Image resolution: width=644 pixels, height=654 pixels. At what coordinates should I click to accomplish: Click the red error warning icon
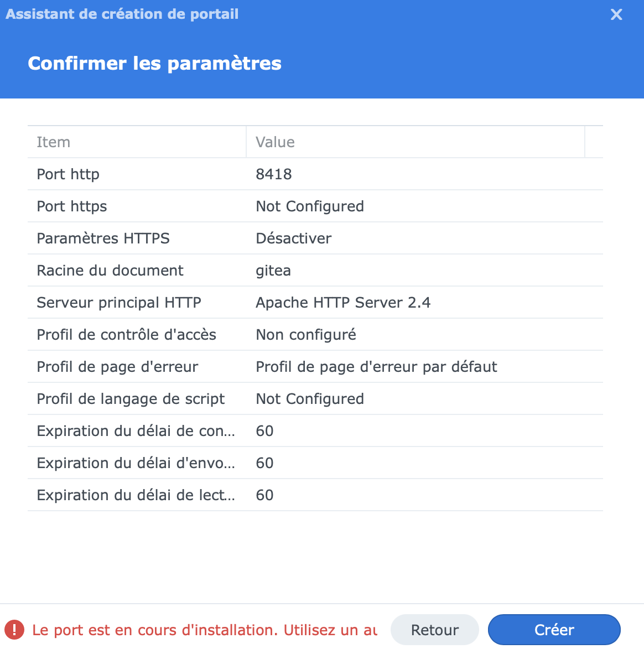click(14, 630)
